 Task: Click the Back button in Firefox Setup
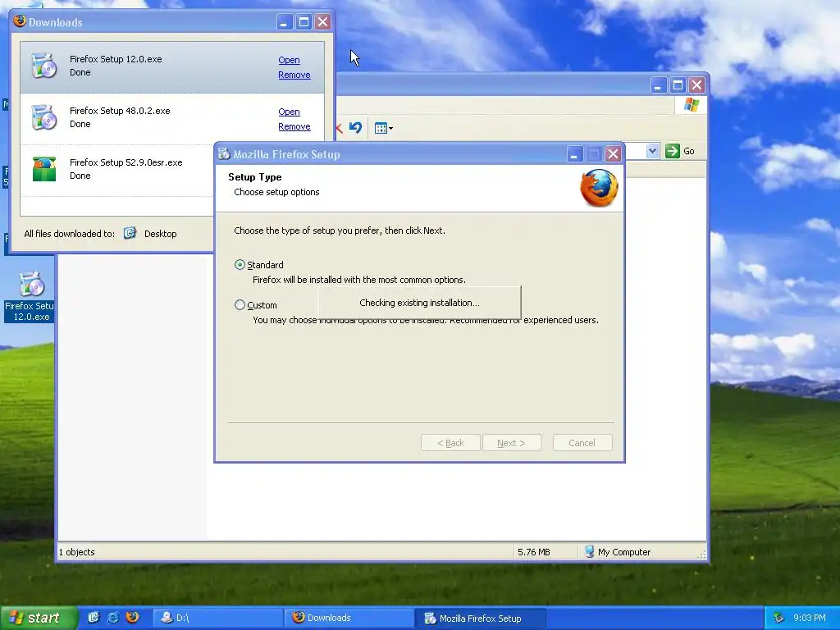450,443
